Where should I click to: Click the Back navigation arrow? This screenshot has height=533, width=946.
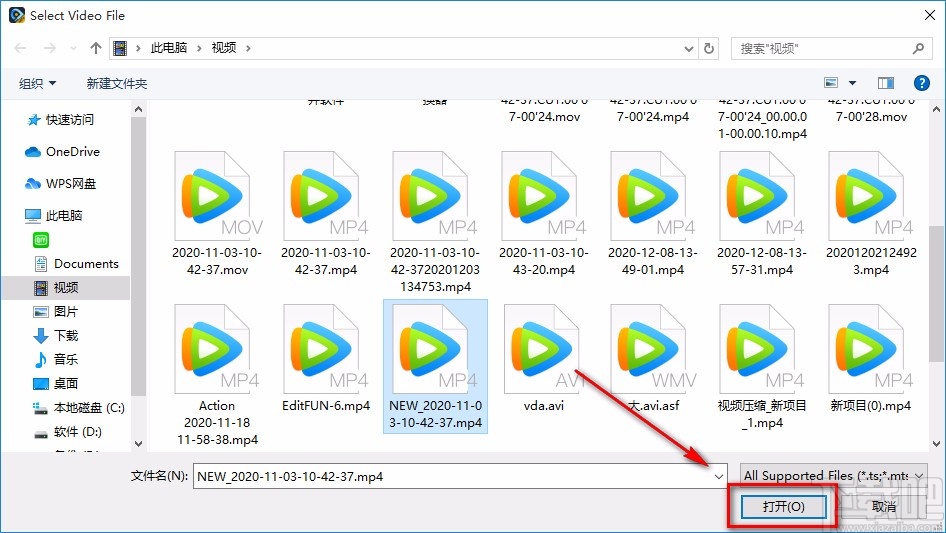pos(20,48)
